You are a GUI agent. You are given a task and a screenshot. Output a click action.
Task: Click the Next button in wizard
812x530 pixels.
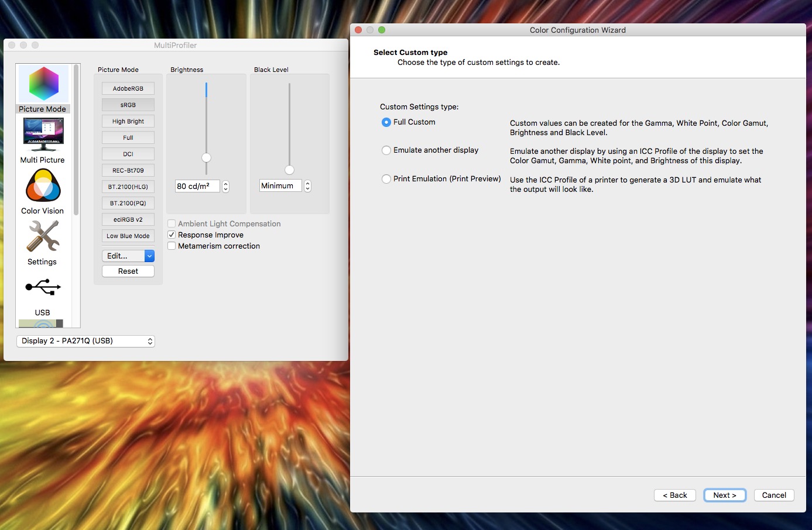[x=724, y=495]
